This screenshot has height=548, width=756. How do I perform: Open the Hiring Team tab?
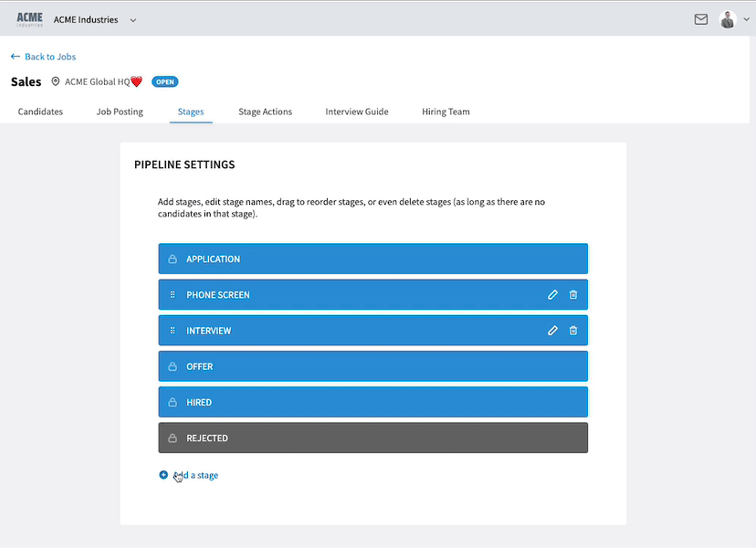[x=446, y=112]
